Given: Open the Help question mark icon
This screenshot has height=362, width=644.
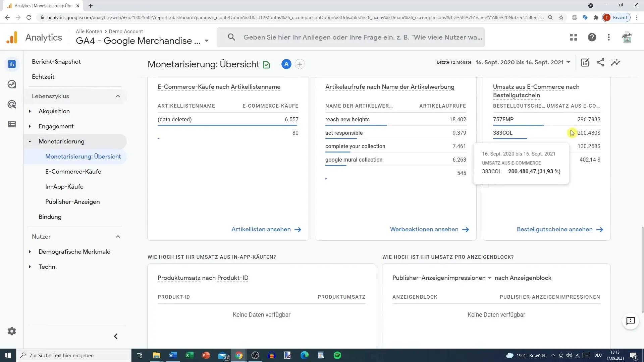Looking at the screenshot, I should coord(592,37).
